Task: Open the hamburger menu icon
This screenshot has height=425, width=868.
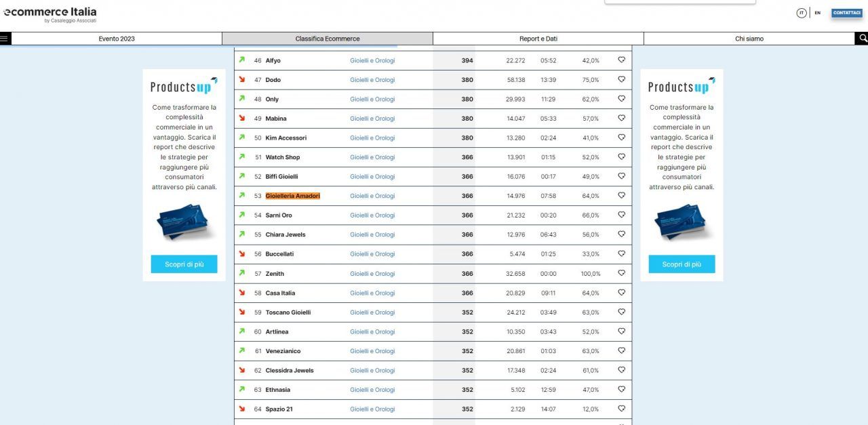Action: pyautogui.click(x=4, y=39)
